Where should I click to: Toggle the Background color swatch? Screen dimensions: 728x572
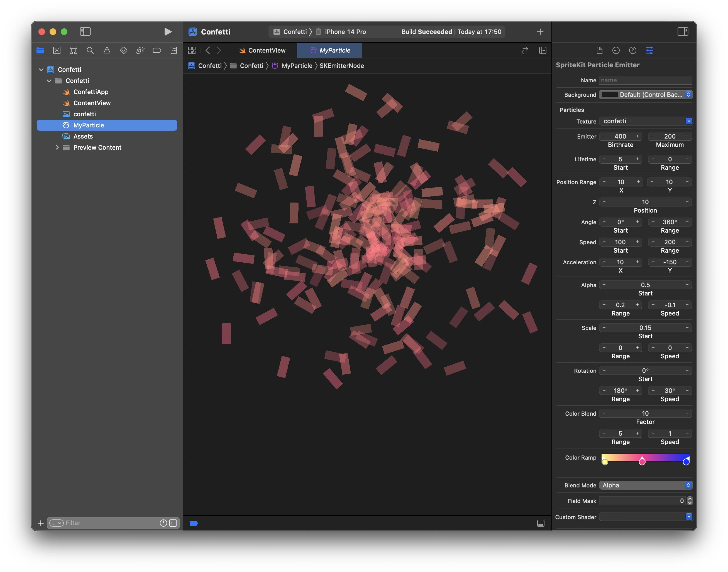(610, 94)
